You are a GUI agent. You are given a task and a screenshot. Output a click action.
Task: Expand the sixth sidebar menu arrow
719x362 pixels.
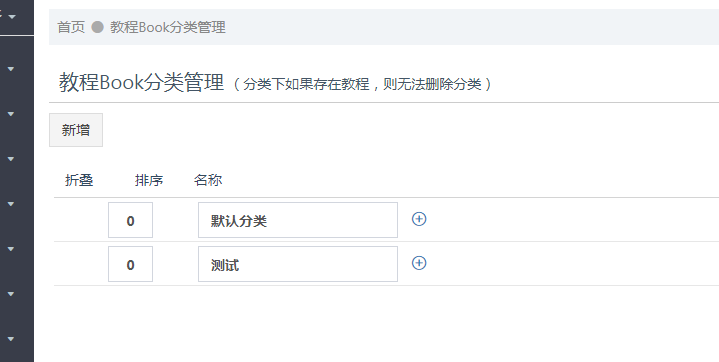click(11, 249)
